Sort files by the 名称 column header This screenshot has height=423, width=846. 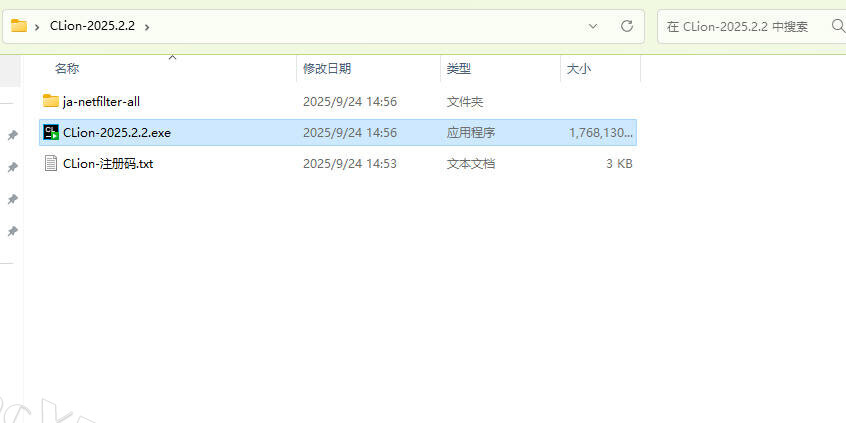pos(67,69)
